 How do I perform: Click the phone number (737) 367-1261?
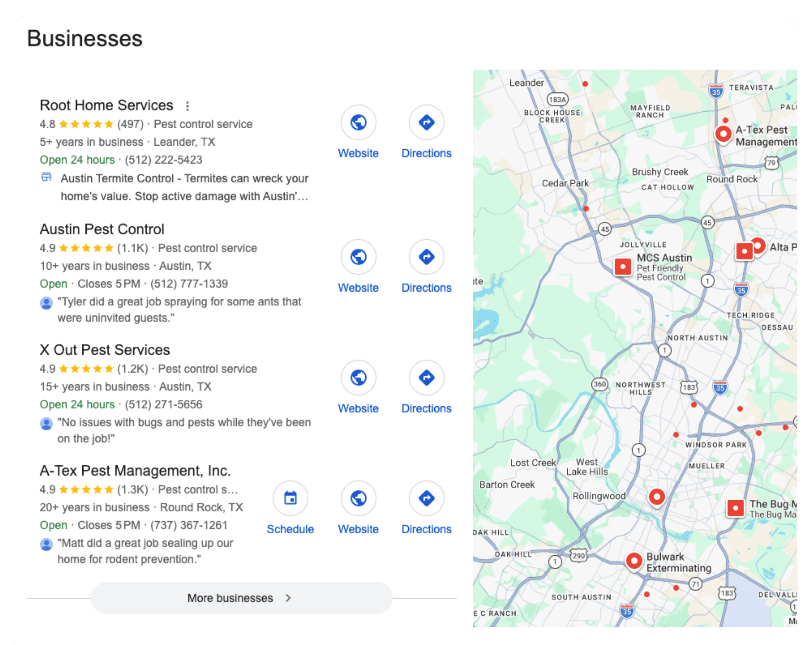pos(189,525)
